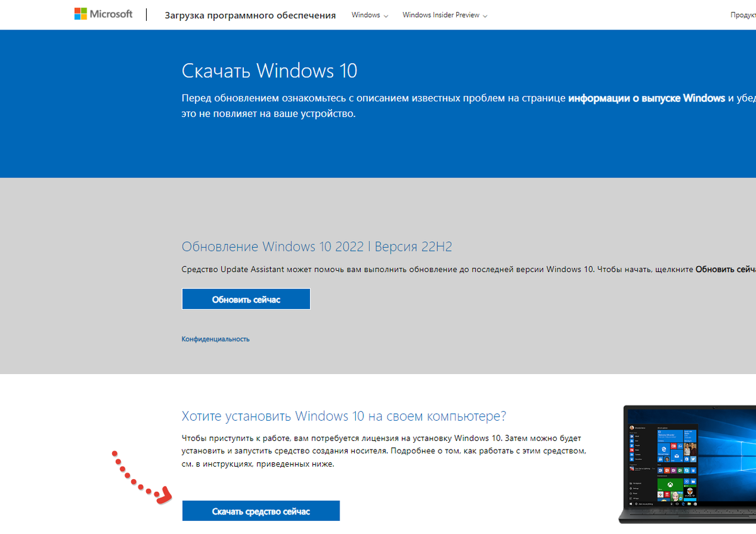
Task: Click the Скачать Windows 10 heading
Action: 269,70
